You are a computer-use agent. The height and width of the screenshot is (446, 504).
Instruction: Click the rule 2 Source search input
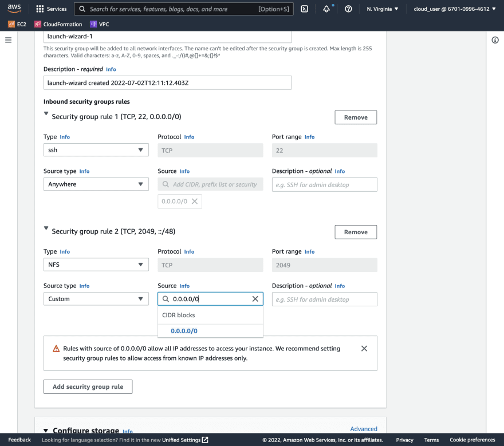click(x=210, y=299)
